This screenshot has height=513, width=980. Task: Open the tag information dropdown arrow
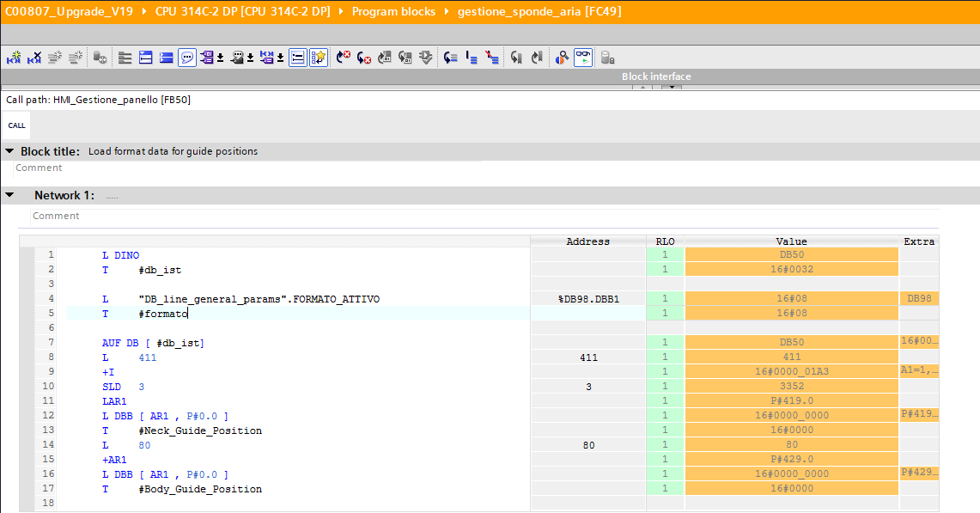[280, 58]
